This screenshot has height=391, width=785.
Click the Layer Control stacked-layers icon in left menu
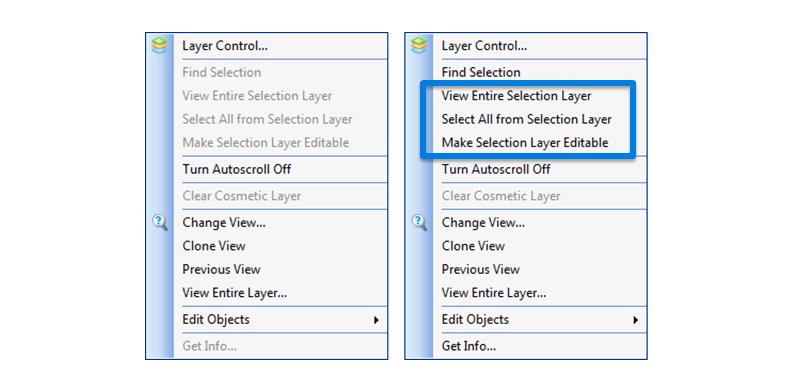[159, 46]
